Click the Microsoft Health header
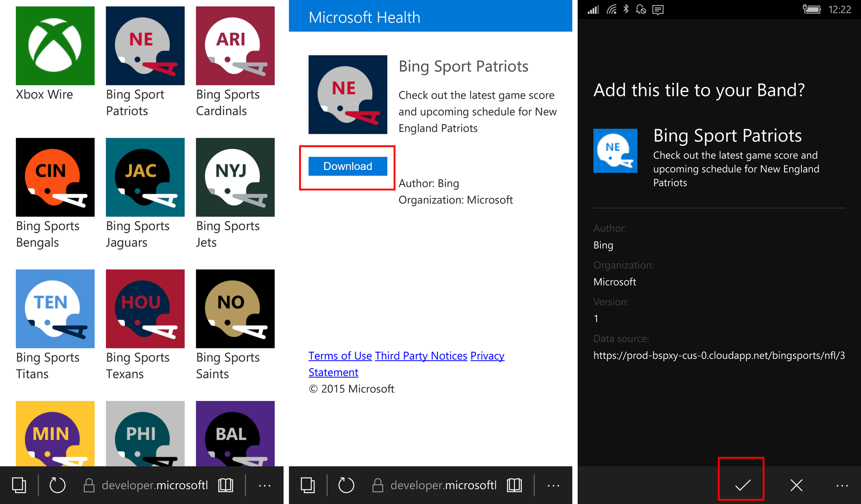 (x=364, y=17)
